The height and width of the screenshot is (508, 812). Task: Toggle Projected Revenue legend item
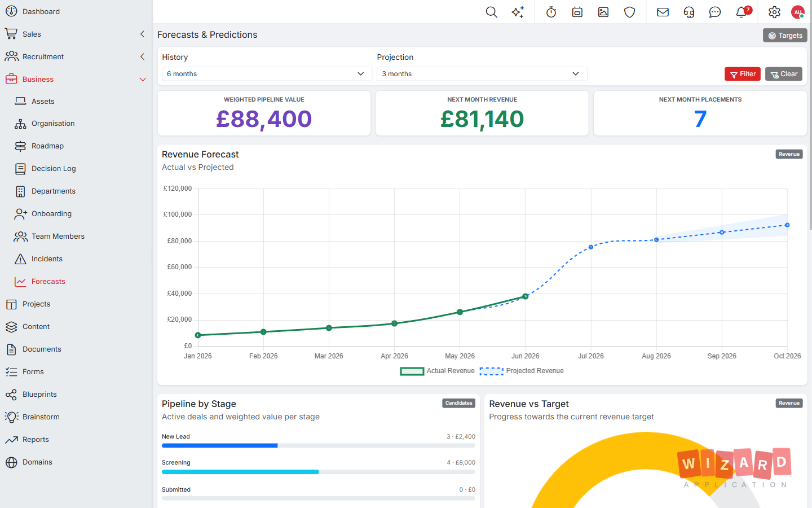coord(522,371)
